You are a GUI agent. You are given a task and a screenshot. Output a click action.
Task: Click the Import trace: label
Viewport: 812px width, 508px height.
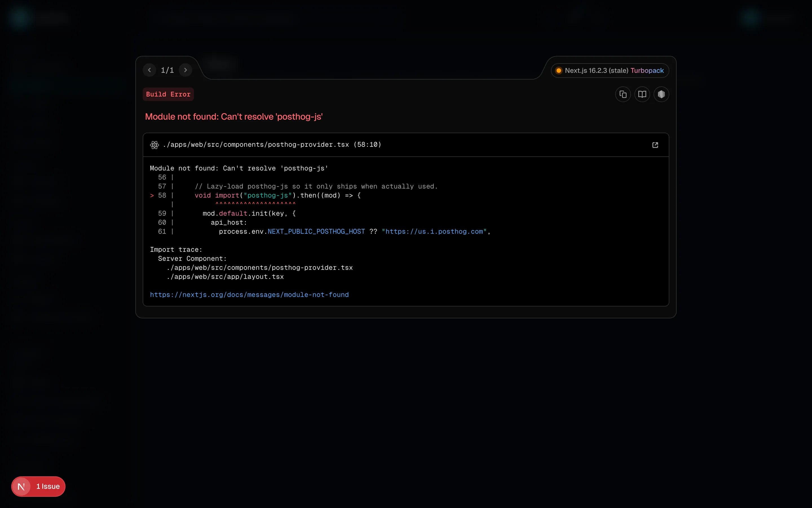(x=176, y=250)
